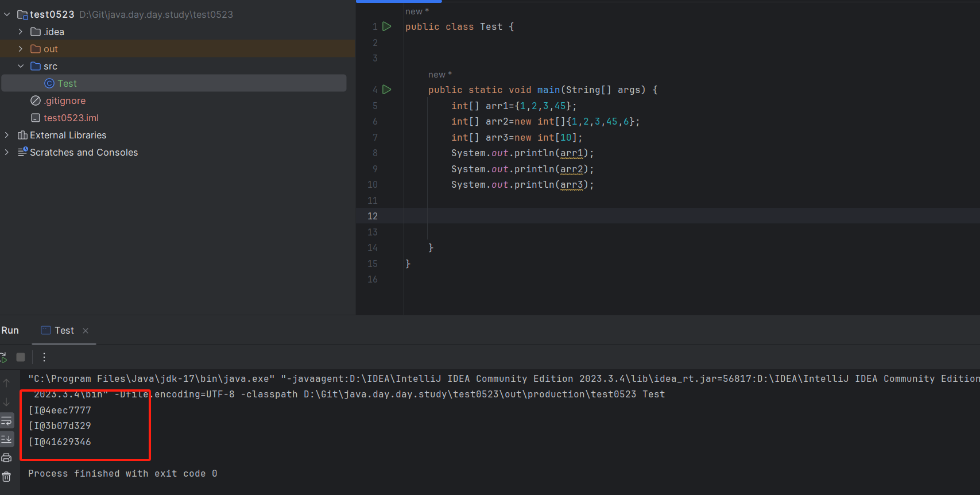The height and width of the screenshot is (495, 980).
Task: Click the print console output icon
Action: (6, 458)
